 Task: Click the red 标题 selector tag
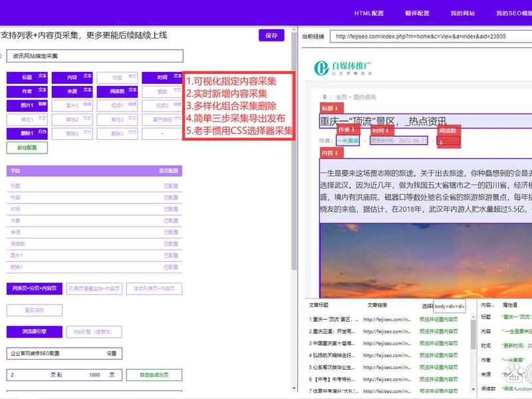[331, 108]
